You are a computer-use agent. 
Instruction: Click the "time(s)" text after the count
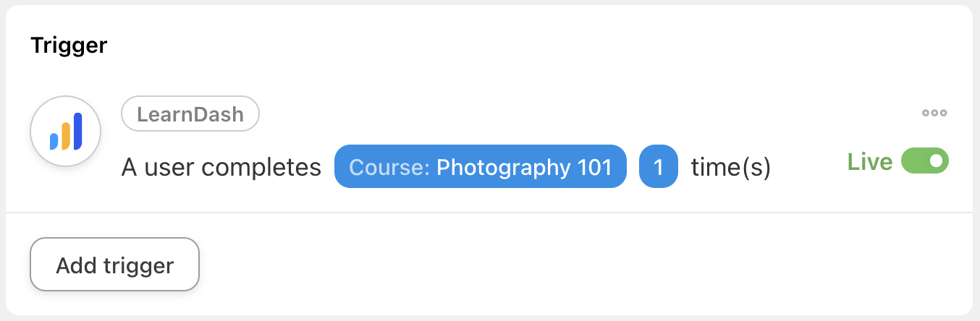pyautogui.click(x=730, y=168)
